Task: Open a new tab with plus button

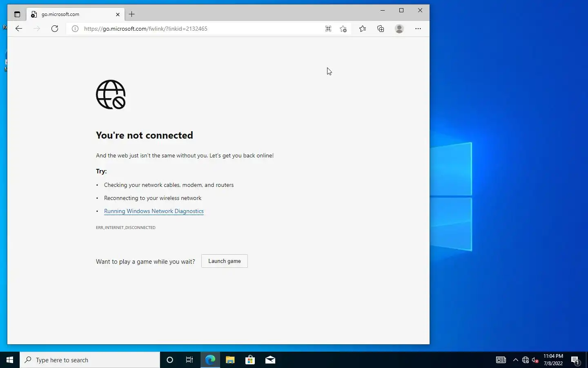Action: [x=131, y=14]
